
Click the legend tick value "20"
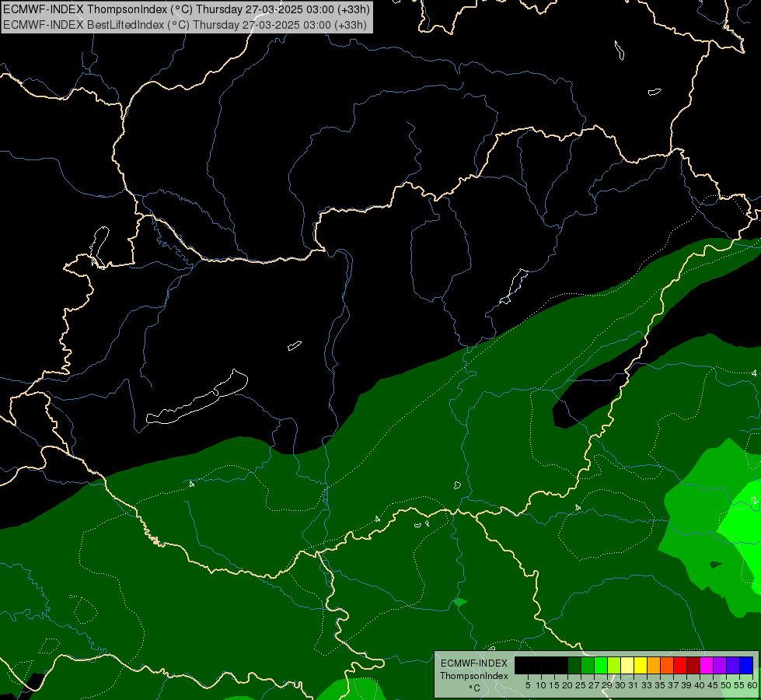pos(567,685)
